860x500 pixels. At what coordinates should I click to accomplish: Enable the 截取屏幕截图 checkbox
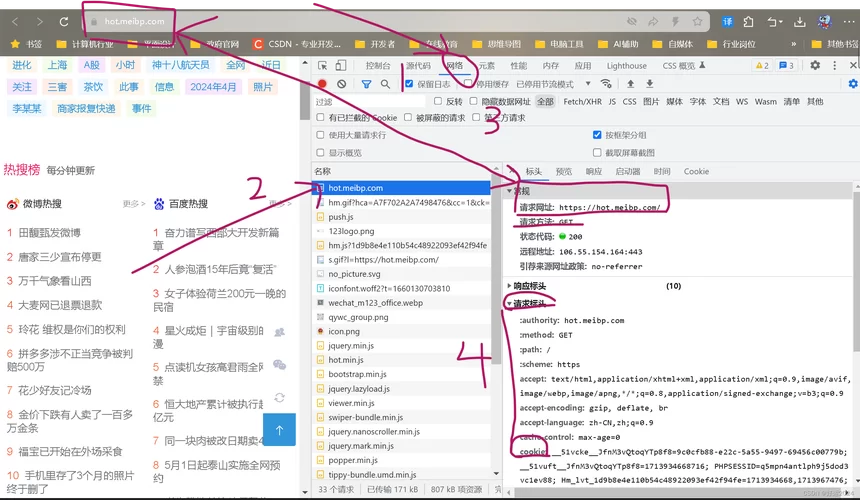(x=597, y=152)
